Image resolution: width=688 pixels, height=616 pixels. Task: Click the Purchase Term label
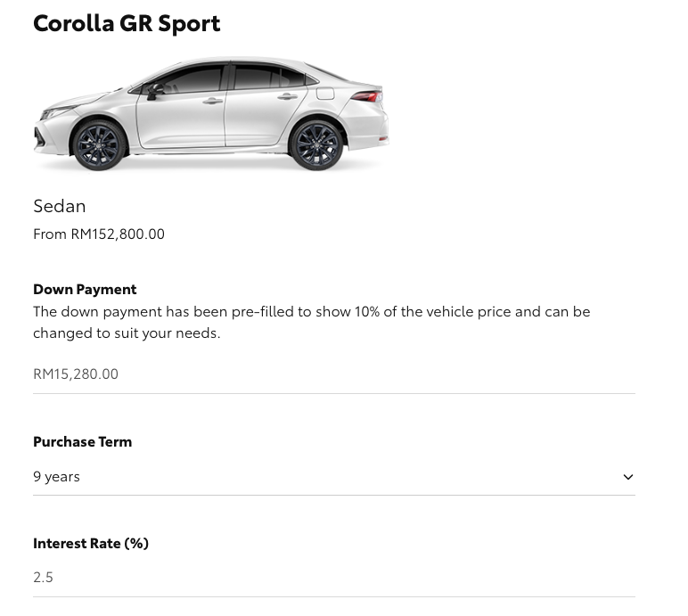(82, 441)
